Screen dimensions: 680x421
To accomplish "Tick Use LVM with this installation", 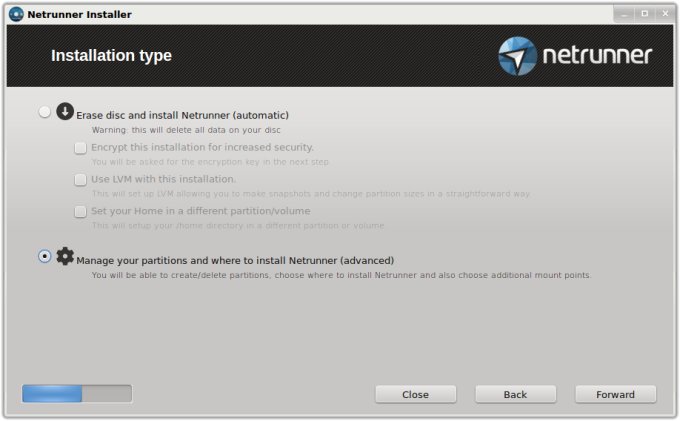I will 80,179.
